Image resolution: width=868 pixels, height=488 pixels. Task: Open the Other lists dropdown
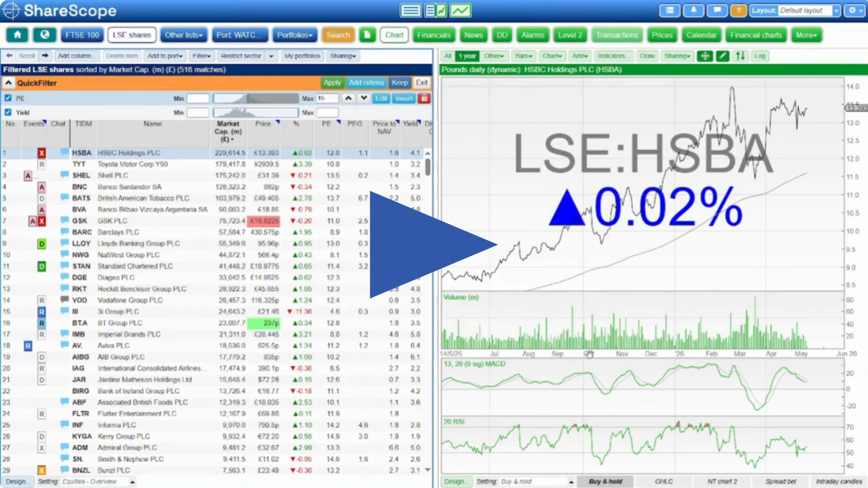pos(184,35)
